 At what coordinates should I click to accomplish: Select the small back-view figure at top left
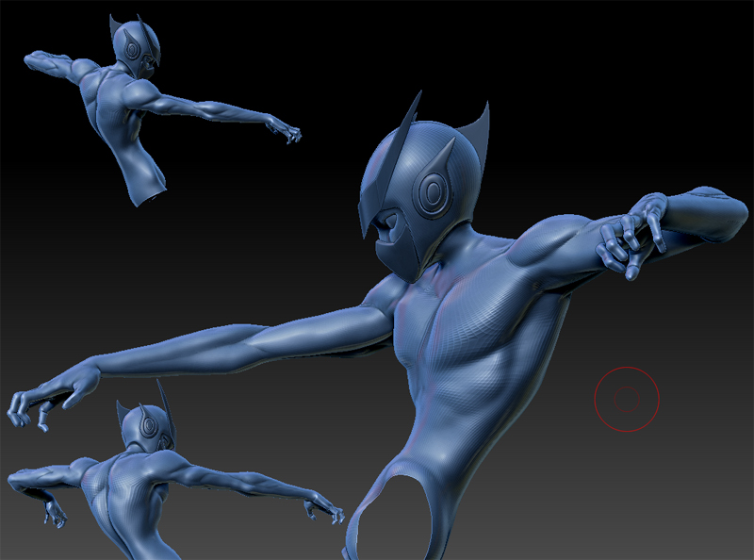[162, 109]
